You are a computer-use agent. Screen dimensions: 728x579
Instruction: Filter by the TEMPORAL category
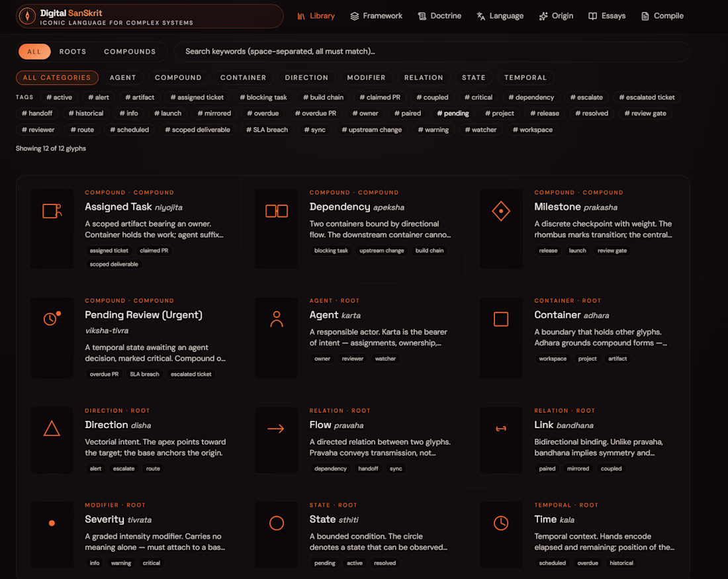pos(525,77)
